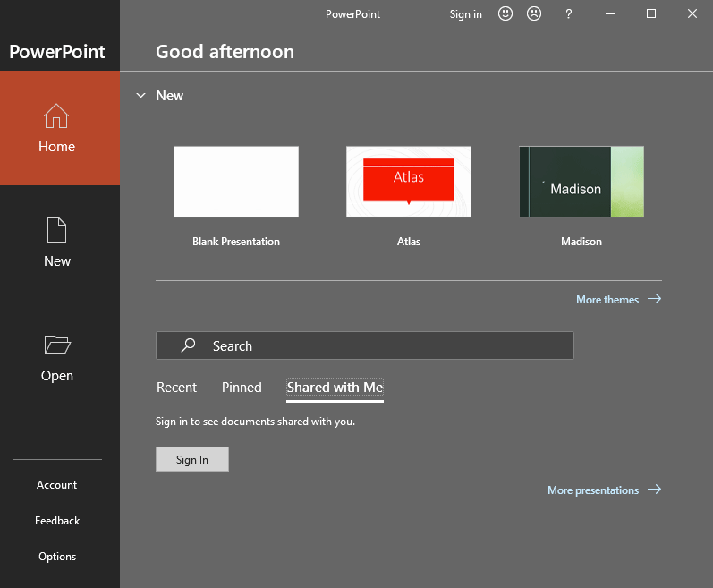
Task: Switch to the Pinned tab
Action: pyautogui.click(x=242, y=388)
